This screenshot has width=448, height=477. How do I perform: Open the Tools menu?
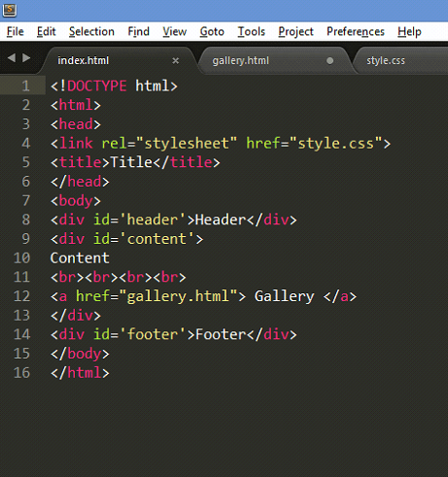point(252,31)
